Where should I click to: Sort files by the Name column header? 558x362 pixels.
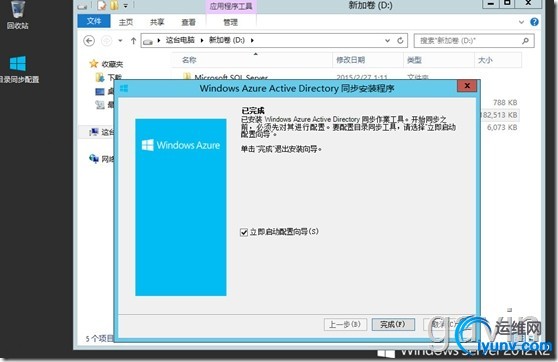[252, 60]
